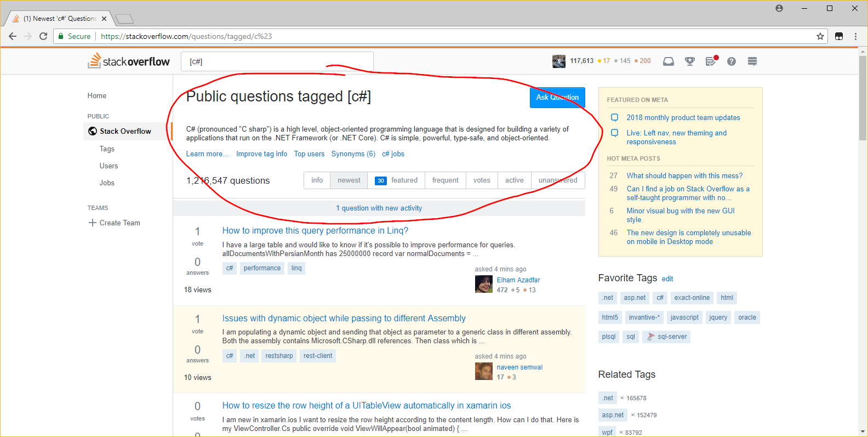The width and height of the screenshot is (868, 437).
Task: Switch to the active tab
Action: click(x=515, y=180)
